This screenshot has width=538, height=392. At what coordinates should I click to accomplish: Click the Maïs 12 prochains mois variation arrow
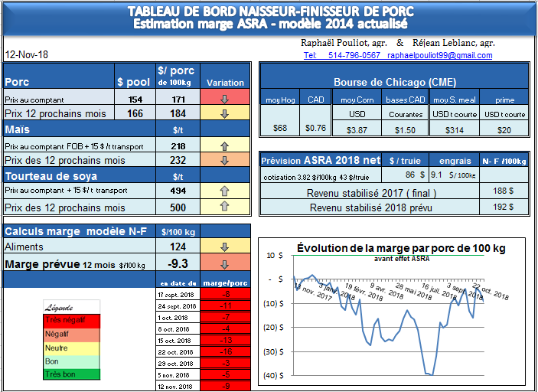pyautogui.click(x=225, y=160)
